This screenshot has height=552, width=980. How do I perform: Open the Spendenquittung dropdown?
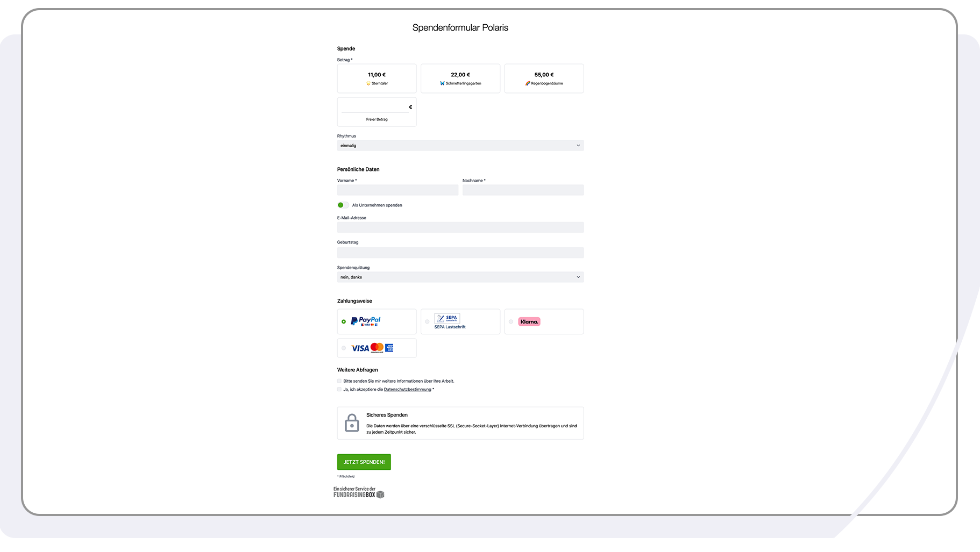pos(460,276)
